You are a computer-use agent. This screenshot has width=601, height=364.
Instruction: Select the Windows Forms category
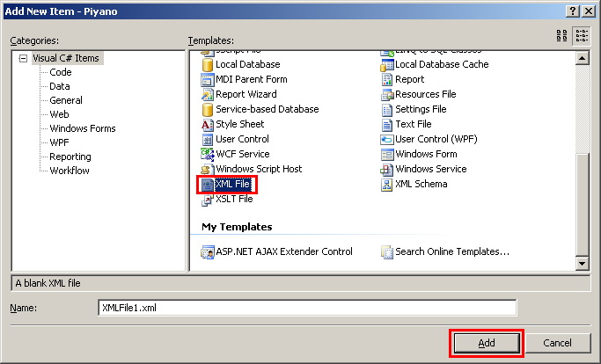click(x=82, y=129)
